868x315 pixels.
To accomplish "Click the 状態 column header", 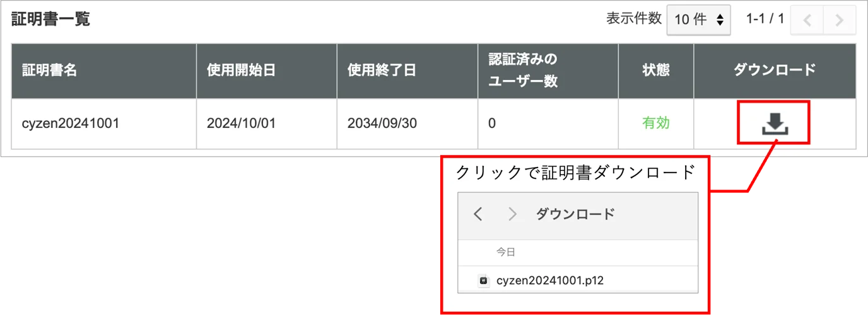I will 655,70.
